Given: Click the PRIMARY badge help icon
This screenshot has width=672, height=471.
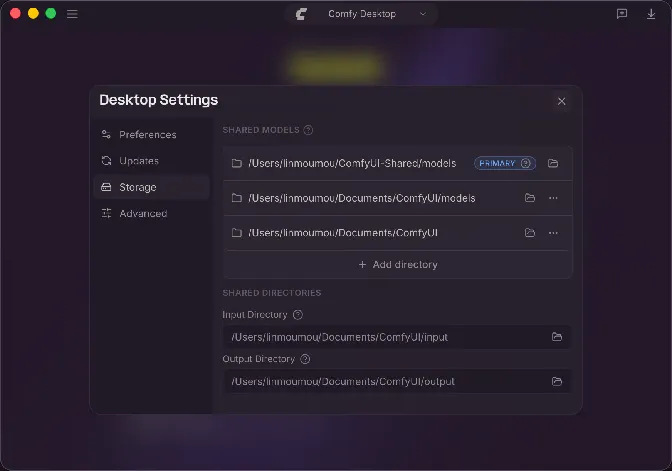Looking at the screenshot, I should pos(525,163).
